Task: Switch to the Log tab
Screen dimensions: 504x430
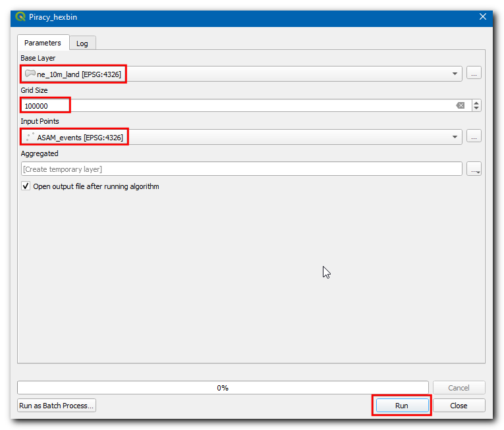Action: click(82, 43)
